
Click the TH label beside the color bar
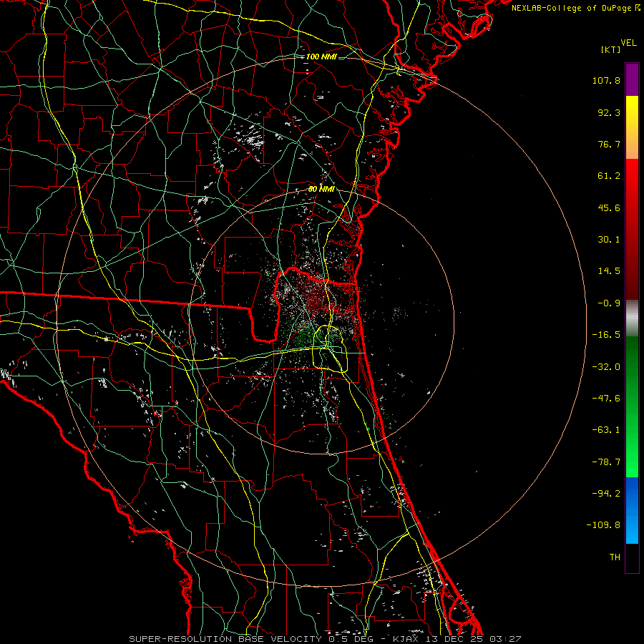(614, 557)
